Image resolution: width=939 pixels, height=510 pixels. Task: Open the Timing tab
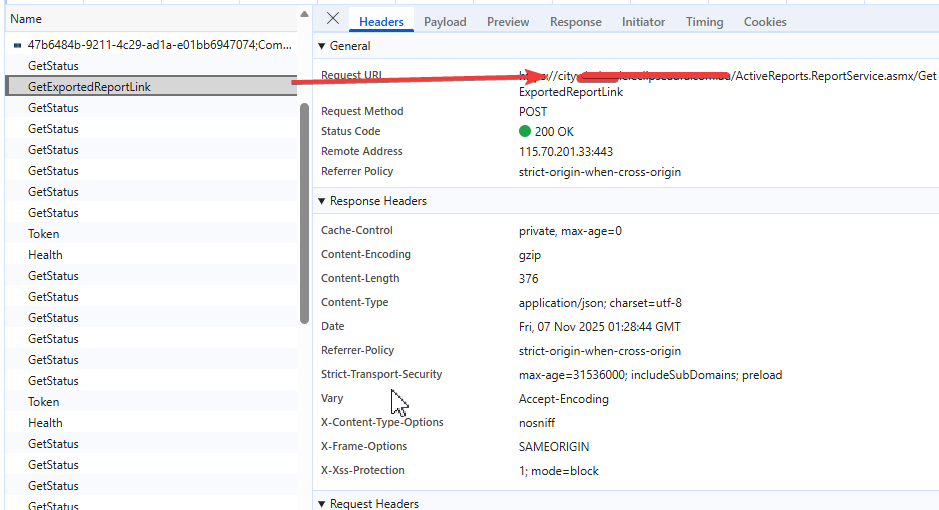704,22
